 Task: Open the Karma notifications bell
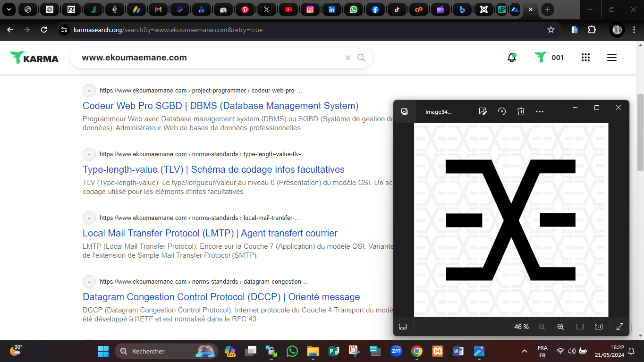[x=512, y=58]
